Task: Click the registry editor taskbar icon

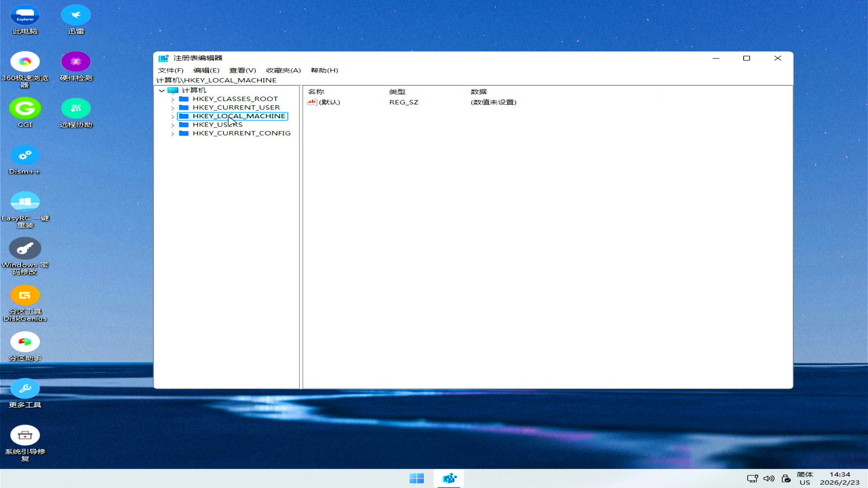Action: (x=449, y=478)
